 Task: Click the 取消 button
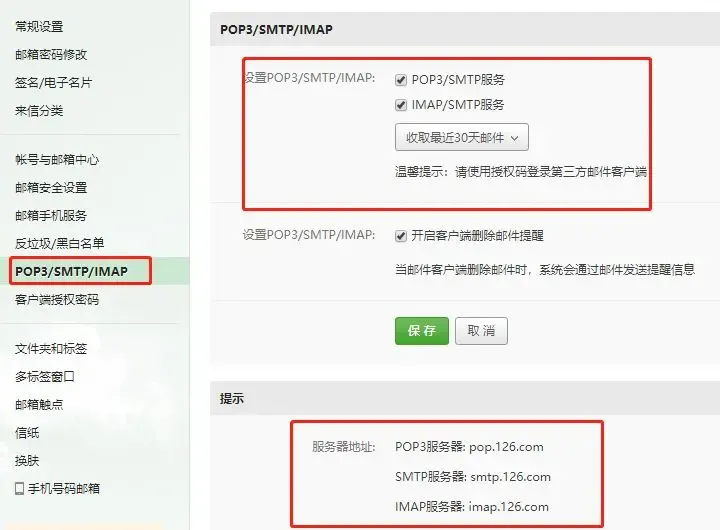coord(481,331)
